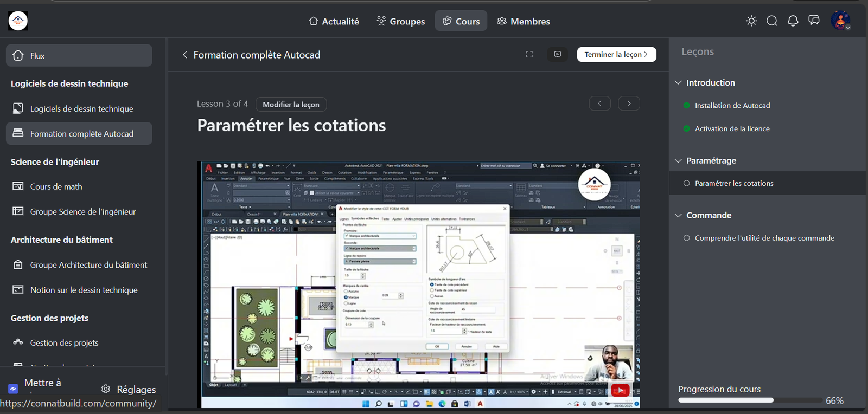Enter fullscreen mode for the lesson
The height and width of the screenshot is (414, 868).
pos(529,54)
